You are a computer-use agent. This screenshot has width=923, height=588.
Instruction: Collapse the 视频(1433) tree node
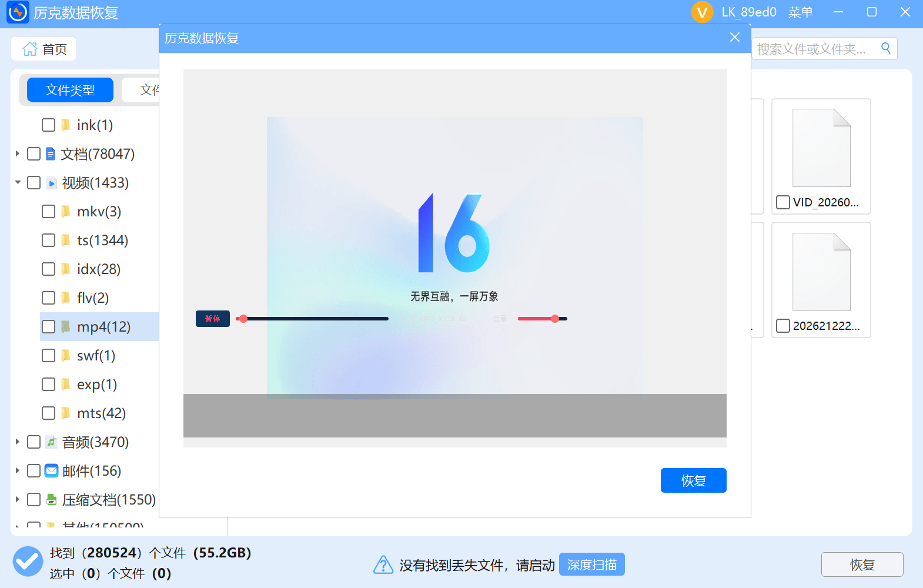coord(18,183)
